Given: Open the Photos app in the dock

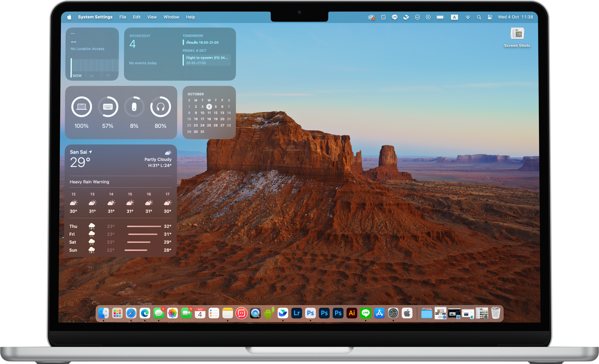Looking at the screenshot, I should click(172, 313).
